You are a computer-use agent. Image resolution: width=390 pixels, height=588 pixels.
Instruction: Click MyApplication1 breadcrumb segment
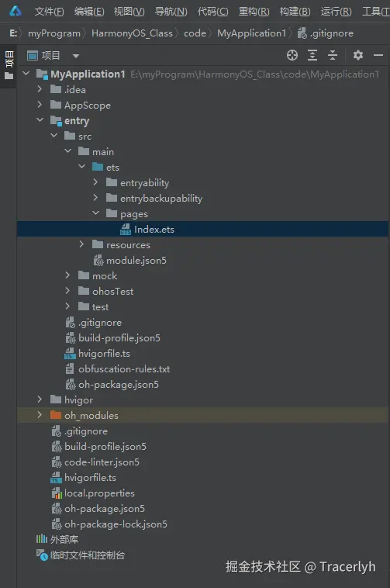click(251, 33)
